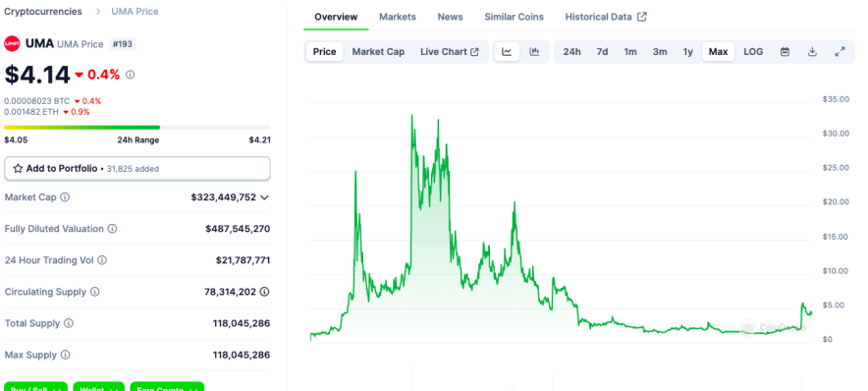
Task: Open info icon beside 0.4% price change
Action: (130, 75)
